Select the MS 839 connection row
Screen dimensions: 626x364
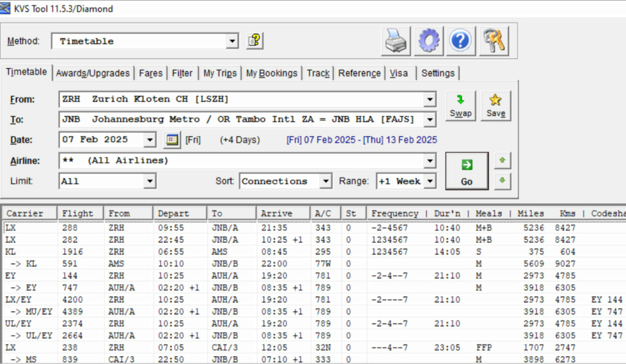pyautogui.click(x=314, y=359)
